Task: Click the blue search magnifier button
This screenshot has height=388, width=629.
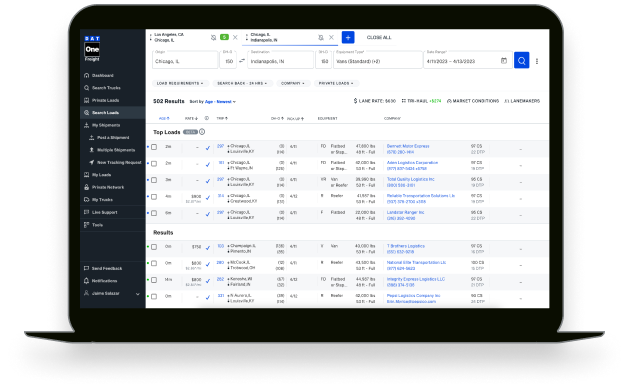Action: tap(521, 61)
